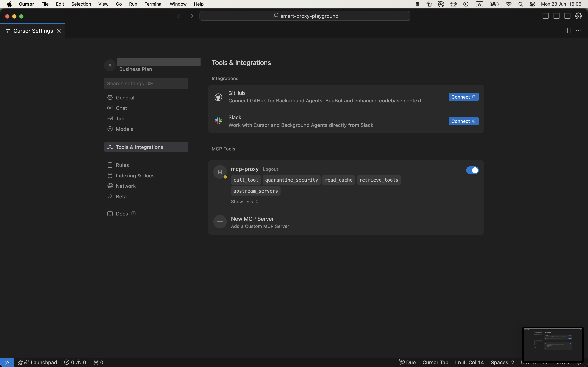Image resolution: width=588 pixels, height=367 pixels.
Task: Open the Terminal menu
Action: point(153,4)
